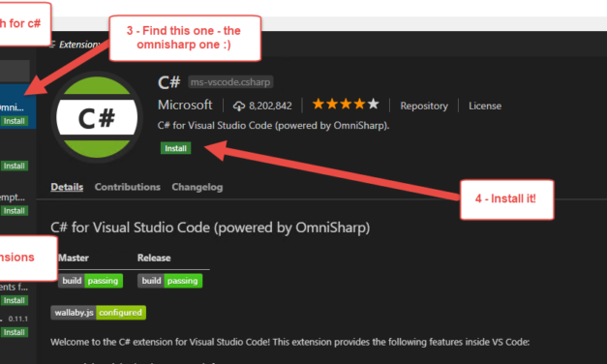Click the download count cloud icon
Image resolution: width=607 pixels, height=364 pixels.
(x=239, y=106)
